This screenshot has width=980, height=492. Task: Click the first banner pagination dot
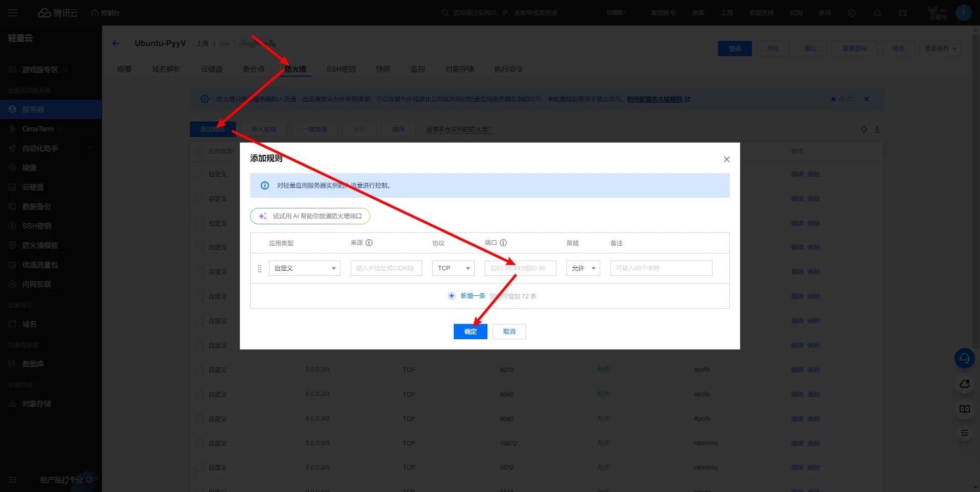click(834, 99)
